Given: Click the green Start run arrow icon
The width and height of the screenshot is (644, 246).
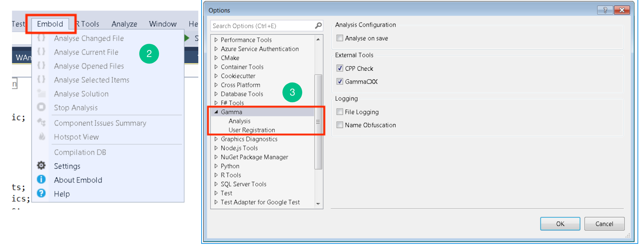Looking at the screenshot, I should click(x=187, y=38).
